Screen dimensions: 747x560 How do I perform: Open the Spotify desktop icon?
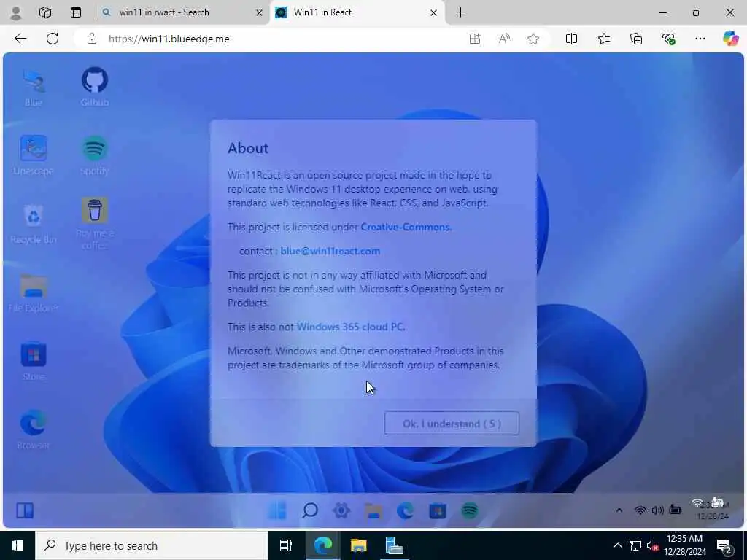point(94,155)
